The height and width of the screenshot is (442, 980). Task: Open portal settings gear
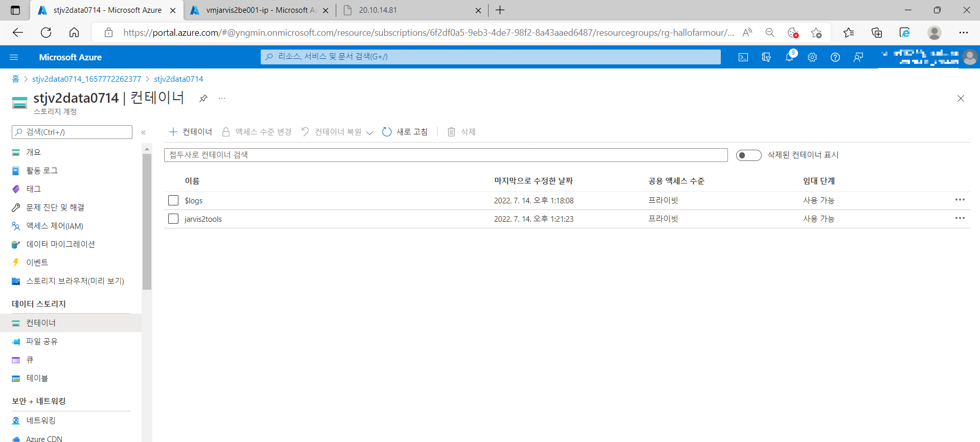point(812,57)
